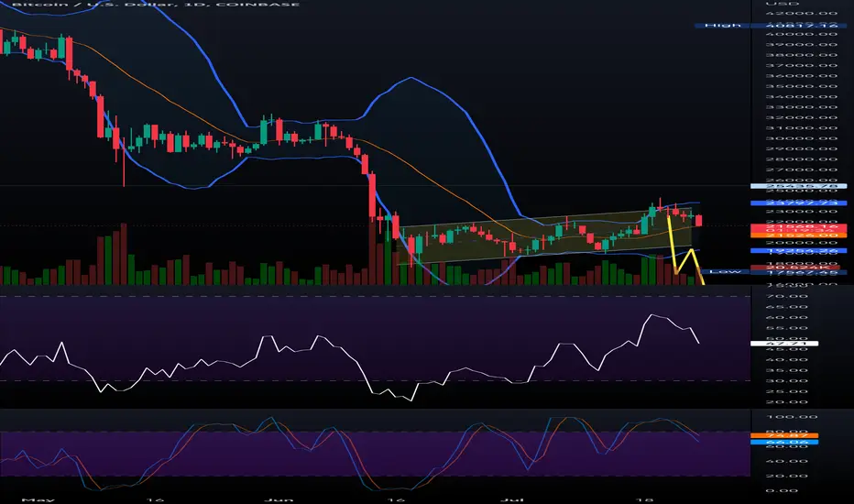This screenshot has height=504, width=854.
Task: Click the 42000.00 price scale tick
Action: point(801,13)
